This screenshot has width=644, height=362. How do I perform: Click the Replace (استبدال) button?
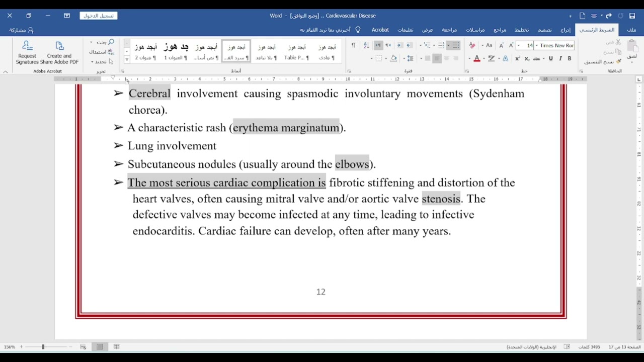pos(101,52)
